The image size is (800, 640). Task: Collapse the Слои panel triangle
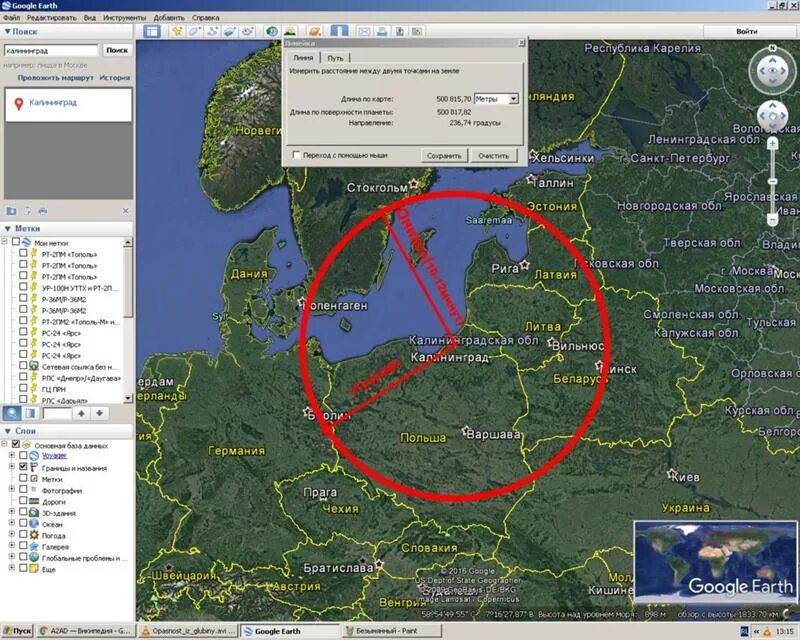click(x=7, y=431)
